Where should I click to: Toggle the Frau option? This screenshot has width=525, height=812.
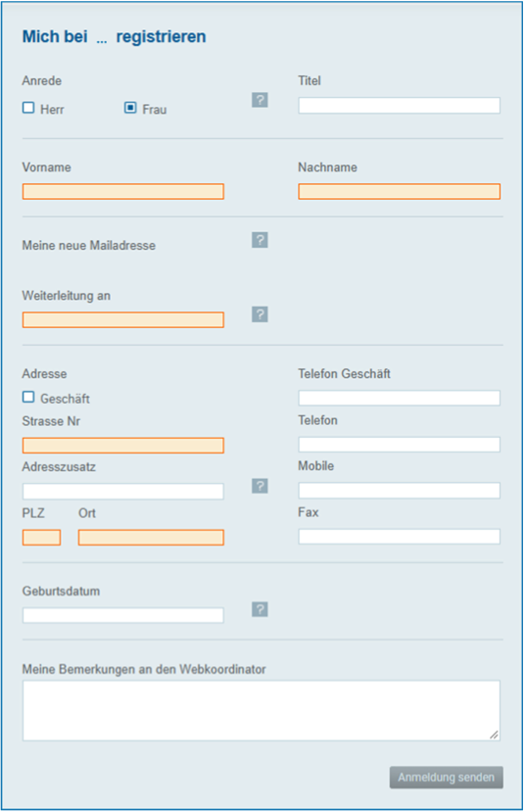pos(130,108)
